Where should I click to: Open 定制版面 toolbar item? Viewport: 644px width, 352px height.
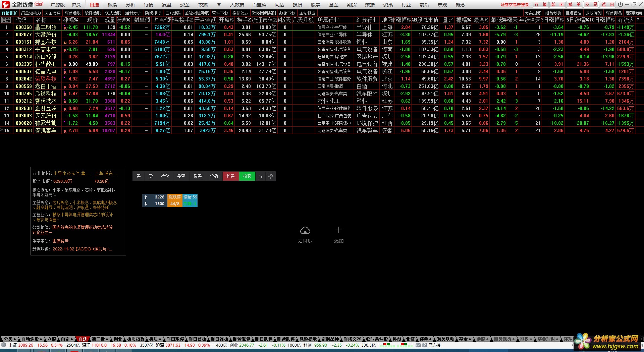click(x=634, y=13)
